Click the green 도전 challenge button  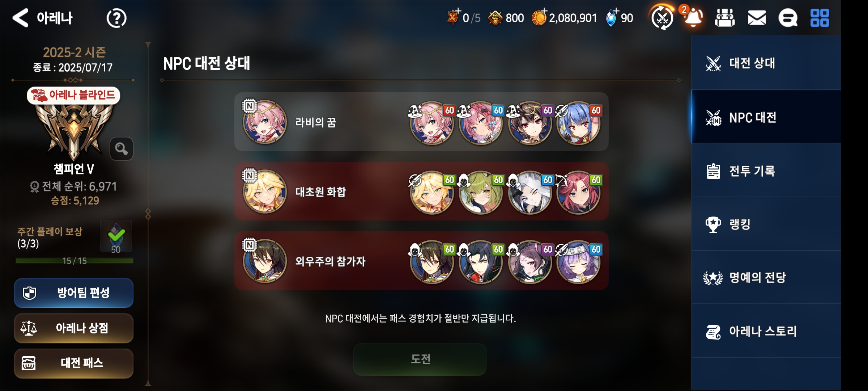click(420, 359)
